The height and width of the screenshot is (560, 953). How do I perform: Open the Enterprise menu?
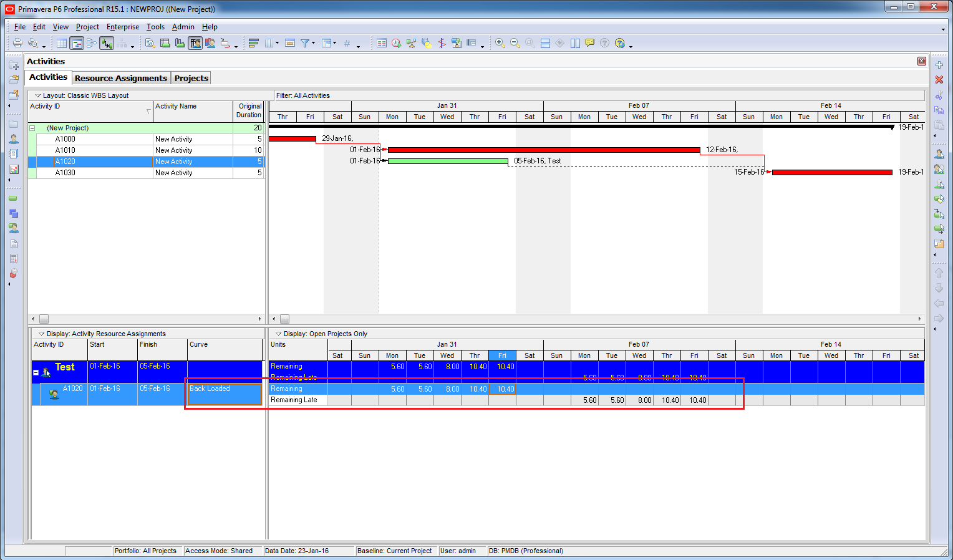pyautogui.click(x=122, y=27)
